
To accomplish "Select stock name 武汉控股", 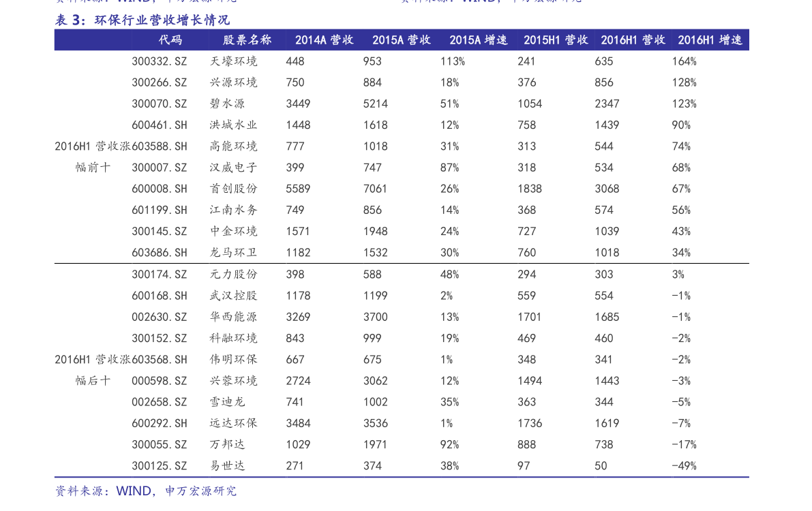I will tap(234, 296).
